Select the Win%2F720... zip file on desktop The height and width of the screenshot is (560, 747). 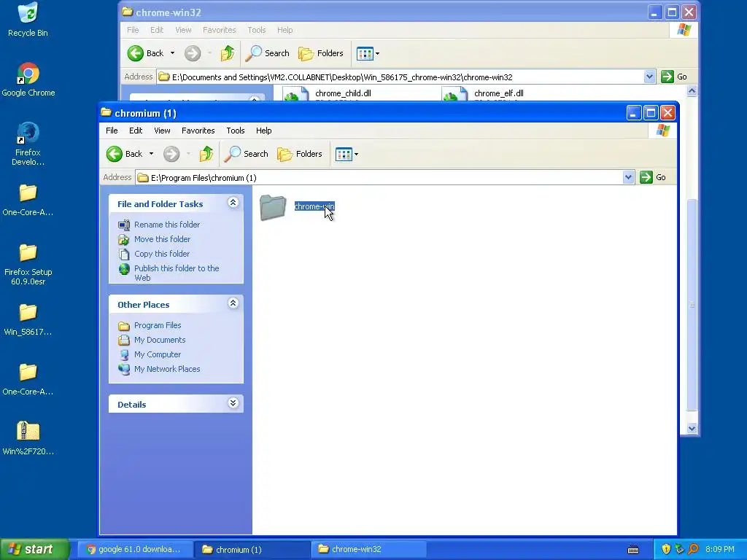pyautogui.click(x=28, y=438)
